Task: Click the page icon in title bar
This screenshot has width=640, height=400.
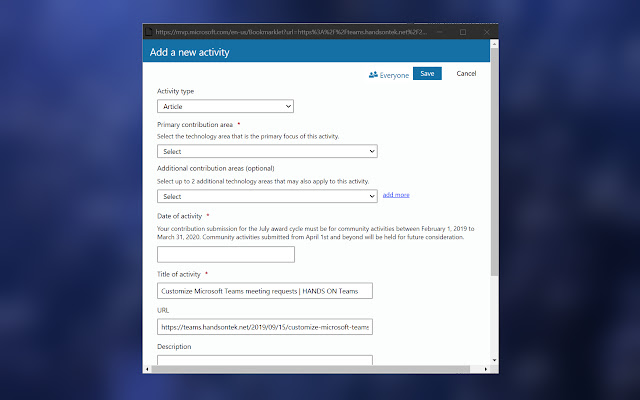Action: tap(149, 32)
